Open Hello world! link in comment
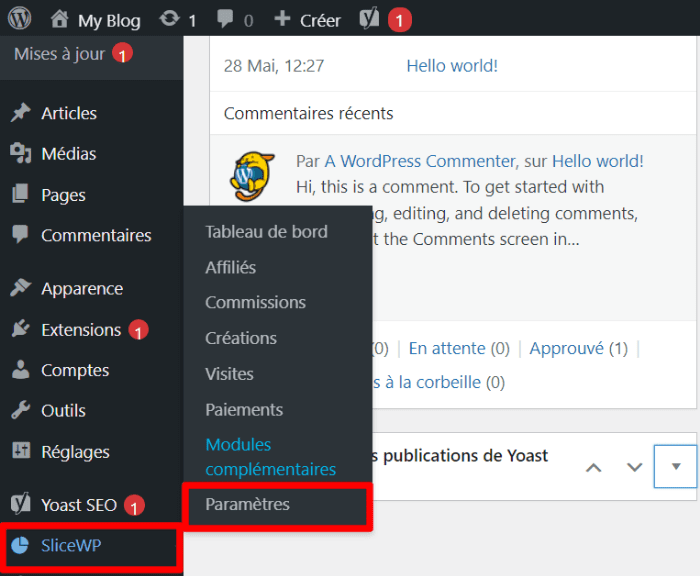700x576 pixels. 598,161
